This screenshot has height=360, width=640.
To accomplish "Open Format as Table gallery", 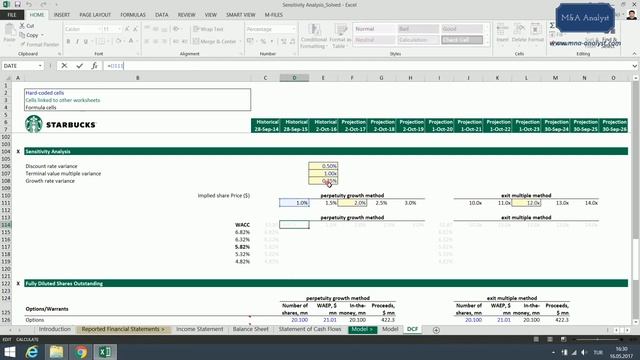I will (340, 36).
